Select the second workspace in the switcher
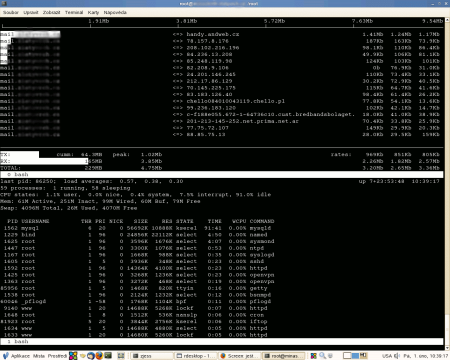 355,356
